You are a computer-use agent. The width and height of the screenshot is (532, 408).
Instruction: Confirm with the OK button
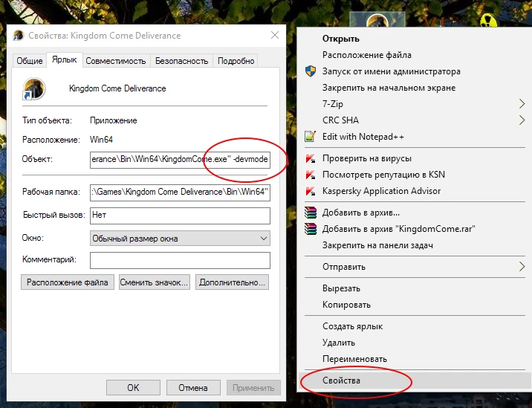coord(133,388)
